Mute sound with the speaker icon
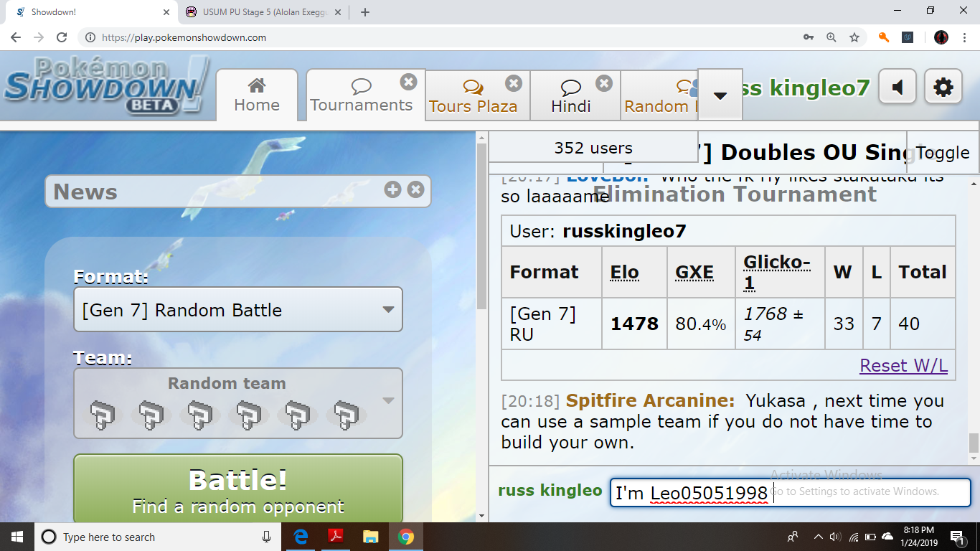 click(897, 88)
